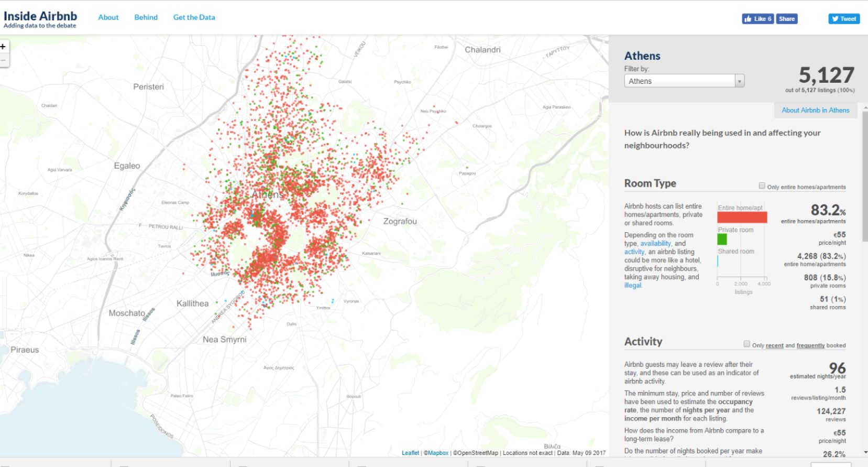This screenshot has height=467, width=868.
Task: Click the 5,127 listings count
Action: pyautogui.click(x=826, y=75)
